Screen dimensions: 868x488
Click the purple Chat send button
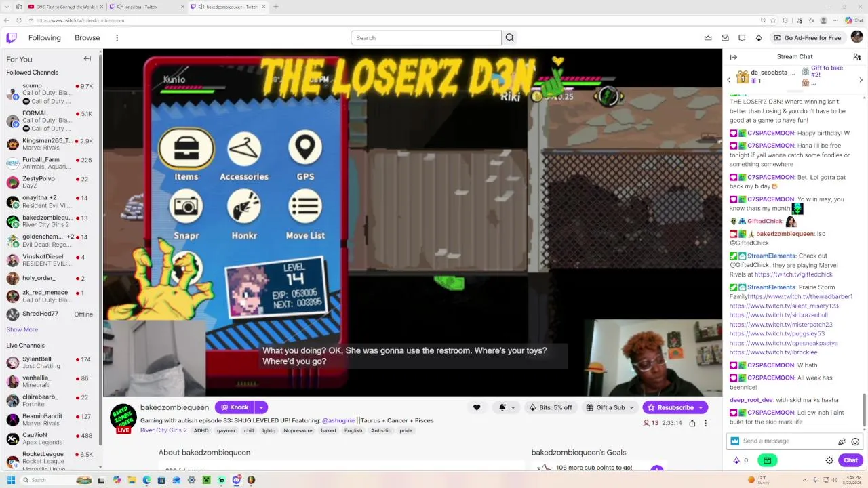pos(850,460)
